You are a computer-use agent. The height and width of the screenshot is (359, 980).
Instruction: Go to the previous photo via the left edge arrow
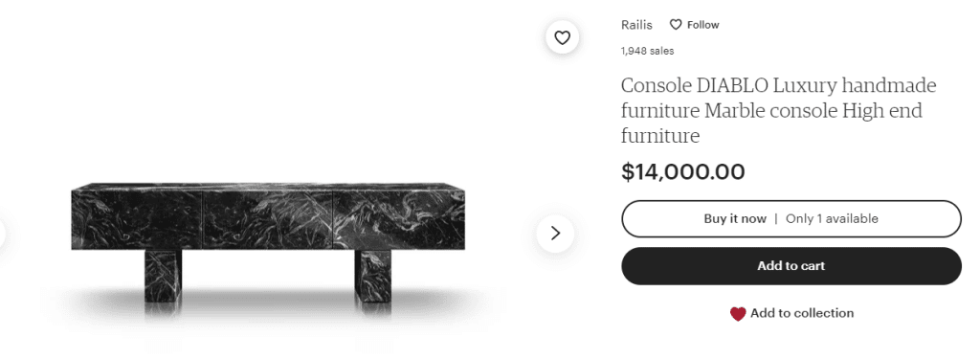coord(2,234)
